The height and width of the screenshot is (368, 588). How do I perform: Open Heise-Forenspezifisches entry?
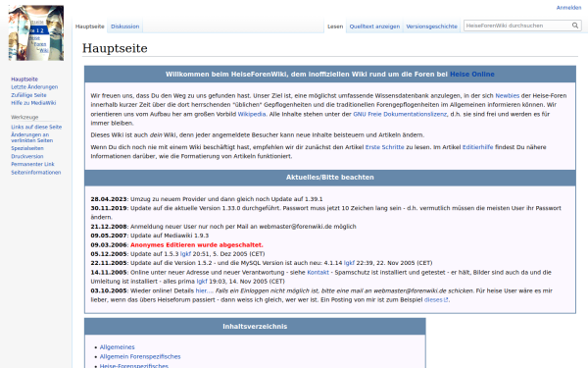click(x=134, y=365)
